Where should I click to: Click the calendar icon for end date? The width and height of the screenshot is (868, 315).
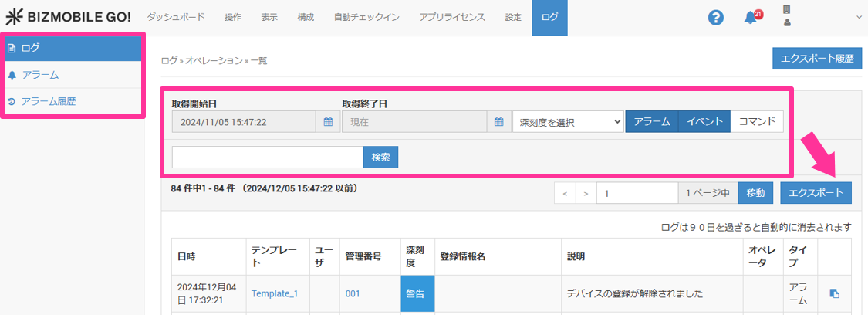tap(499, 122)
